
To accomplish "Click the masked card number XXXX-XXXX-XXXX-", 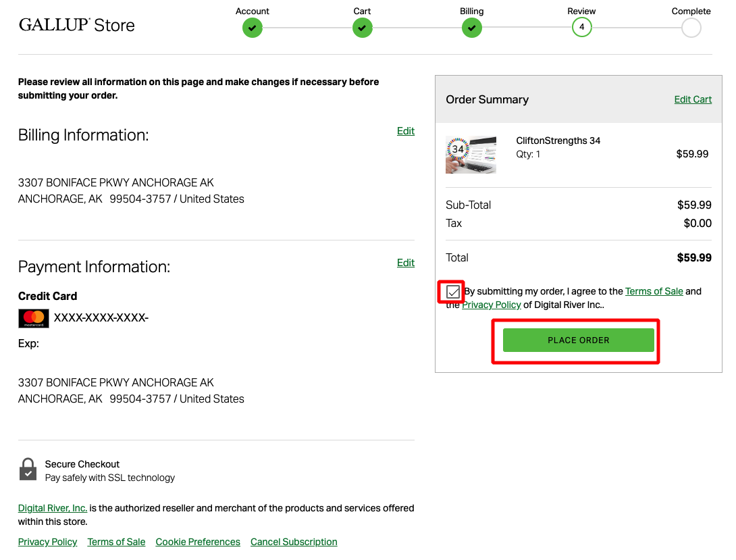I will (101, 318).
